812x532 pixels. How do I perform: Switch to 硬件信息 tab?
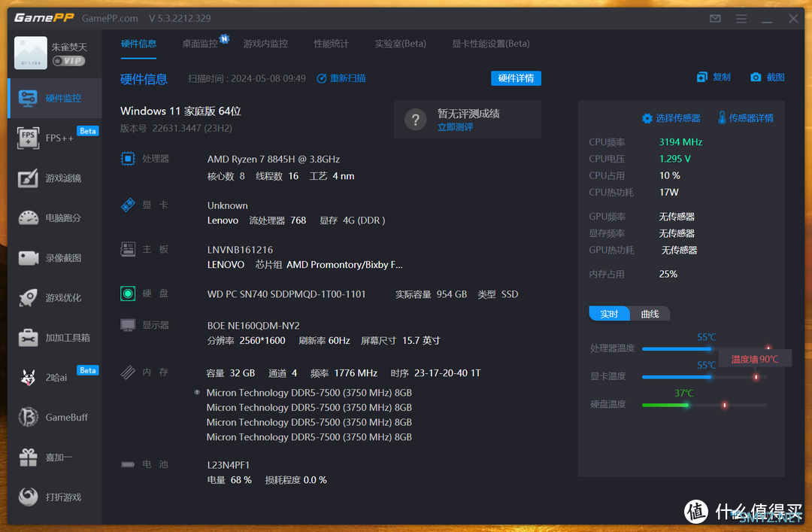click(139, 44)
